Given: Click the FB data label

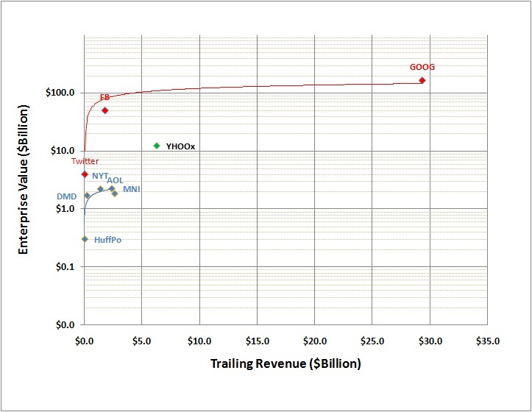Looking at the screenshot, I should (104, 97).
